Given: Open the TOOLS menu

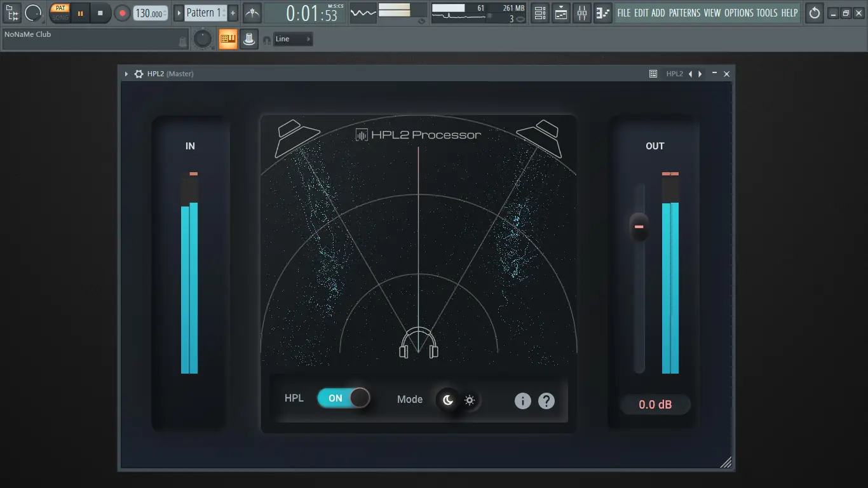Looking at the screenshot, I should [x=768, y=13].
